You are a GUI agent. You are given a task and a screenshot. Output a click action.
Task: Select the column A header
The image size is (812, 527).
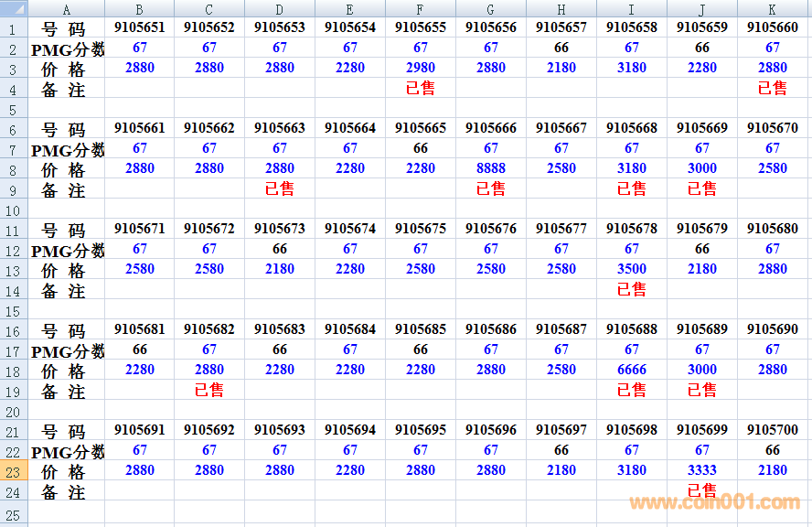click(x=67, y=9)
